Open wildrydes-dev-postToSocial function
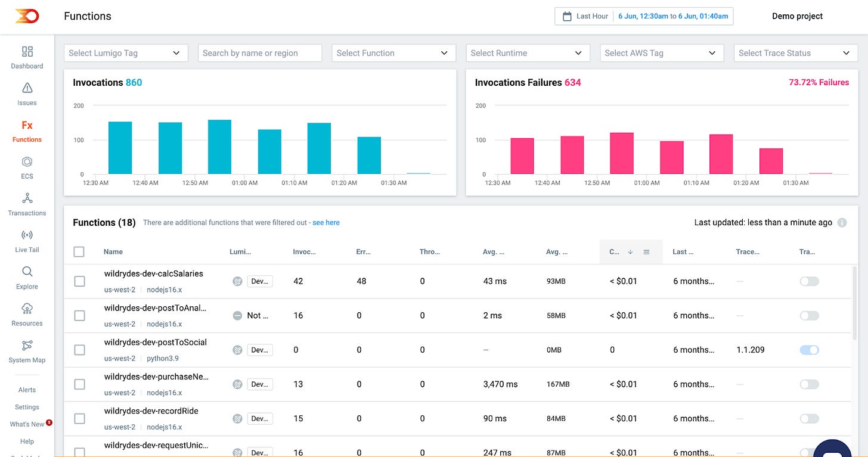868x457 pixels. [155, 343]
